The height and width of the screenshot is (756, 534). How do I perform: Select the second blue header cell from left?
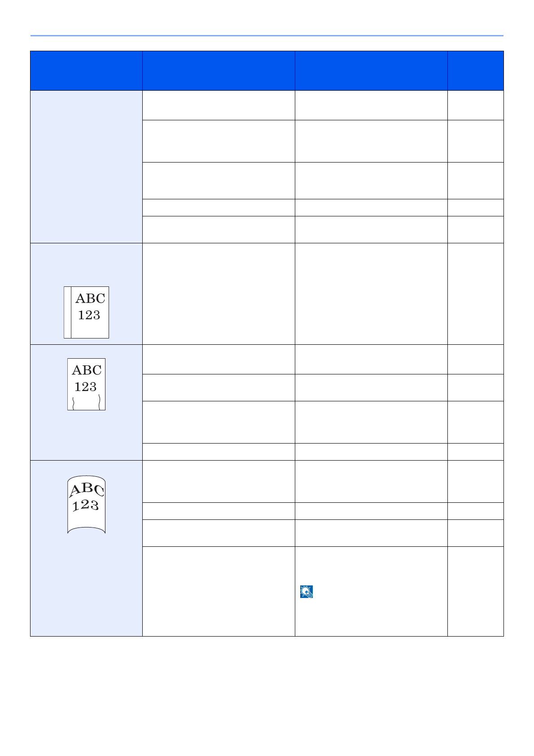coord(219,71)
